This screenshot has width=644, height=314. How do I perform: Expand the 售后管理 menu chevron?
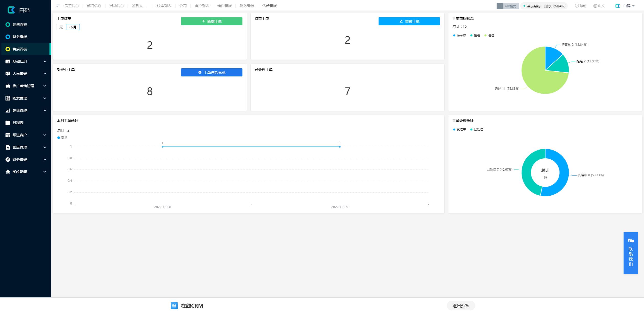click(x=45, y=147)
